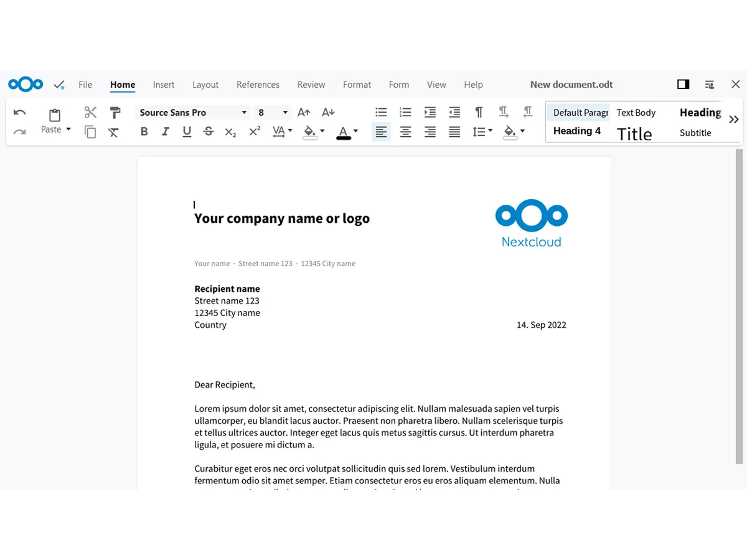This screenshot has width=747, height=560.
Task: Select the Clone Formatting paintbrush
Action: [115, 112]
